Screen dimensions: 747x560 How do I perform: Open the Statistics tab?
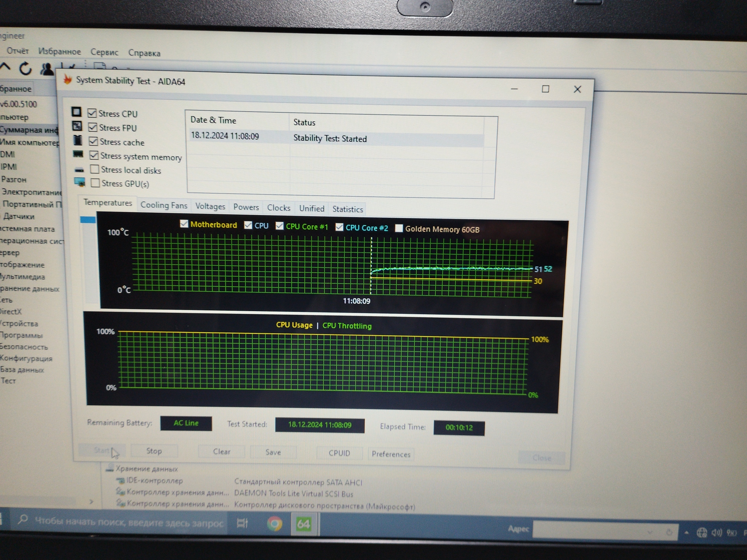(347, 209)
